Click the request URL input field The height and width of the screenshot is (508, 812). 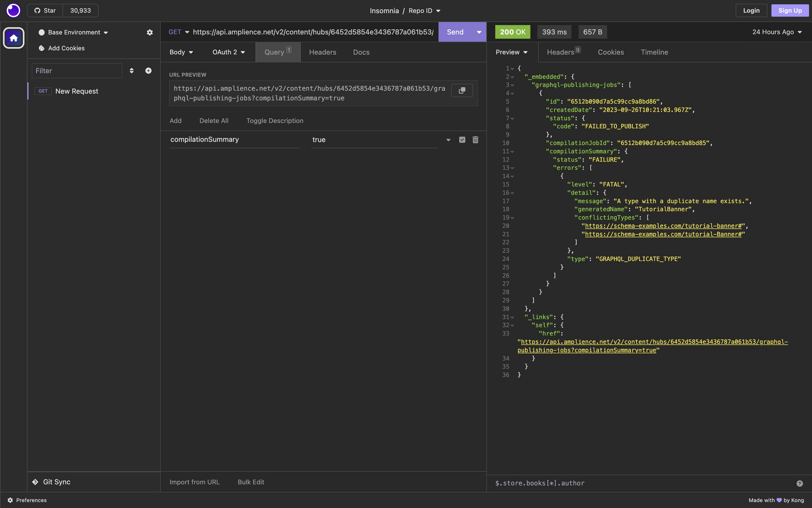[x=313, y=32]
